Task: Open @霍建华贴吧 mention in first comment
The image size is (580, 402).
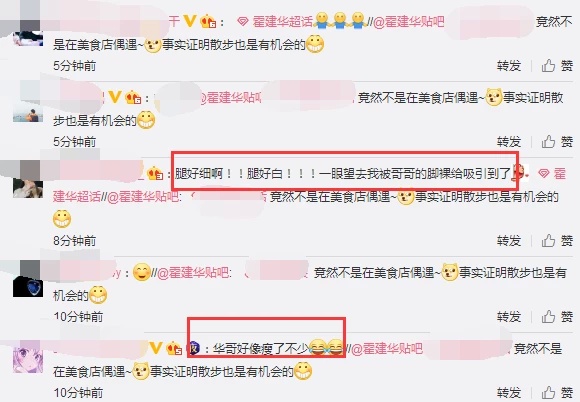Action: (408, 21)
